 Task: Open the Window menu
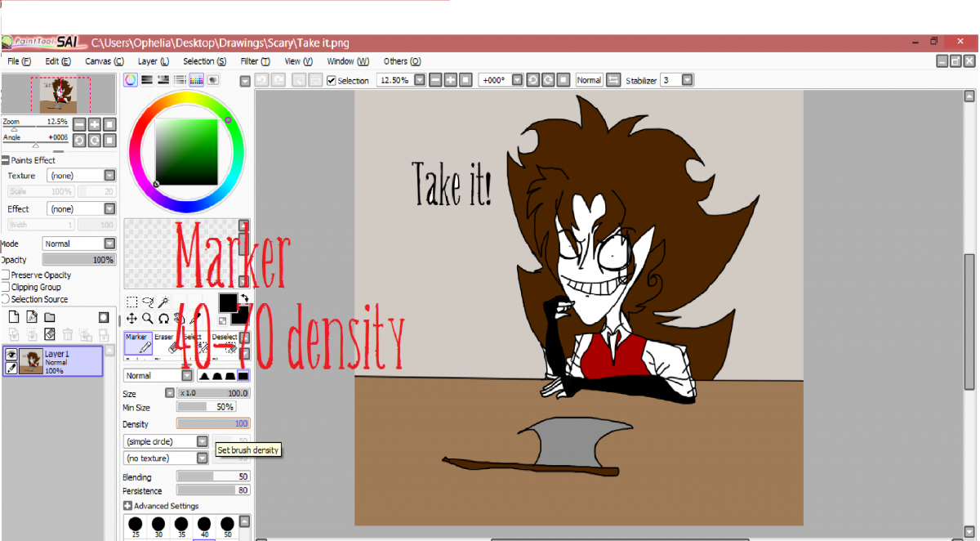coord(348,61)
